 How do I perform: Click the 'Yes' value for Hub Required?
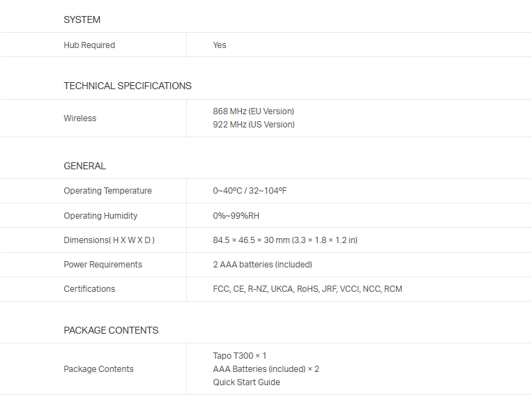click(220, 45)
